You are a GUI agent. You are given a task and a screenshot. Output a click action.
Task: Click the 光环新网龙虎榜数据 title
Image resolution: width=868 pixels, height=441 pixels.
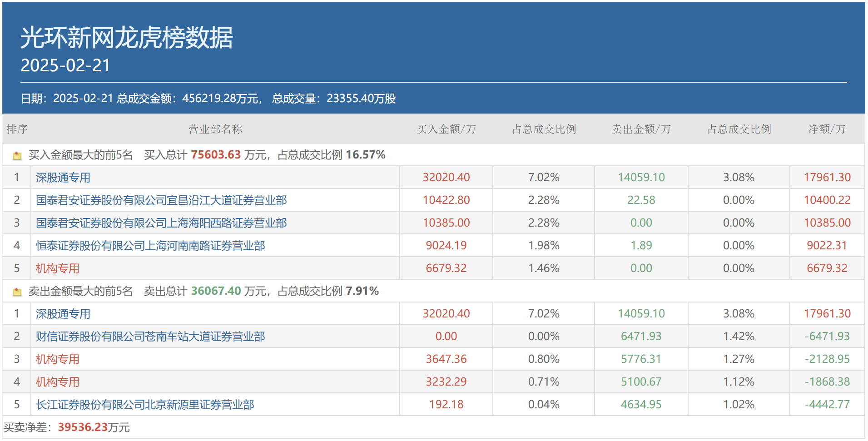(127, 37)
